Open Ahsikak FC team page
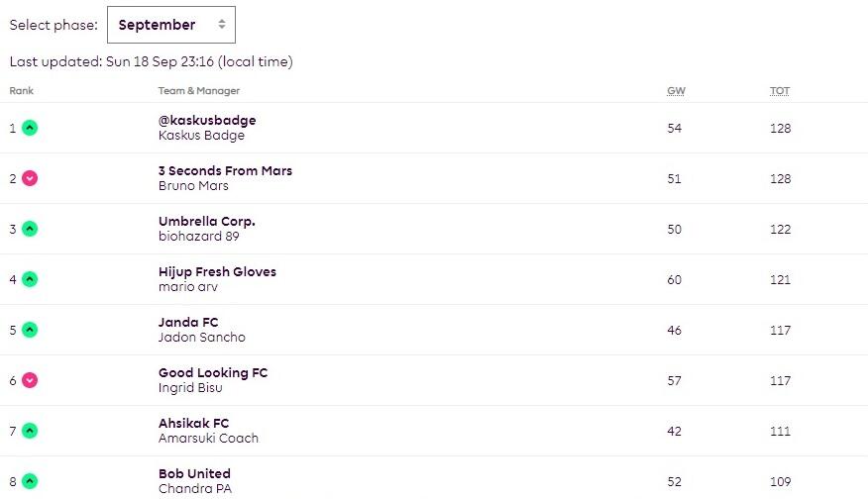Screen dimensions: 868x499 [x=194, y=423]
